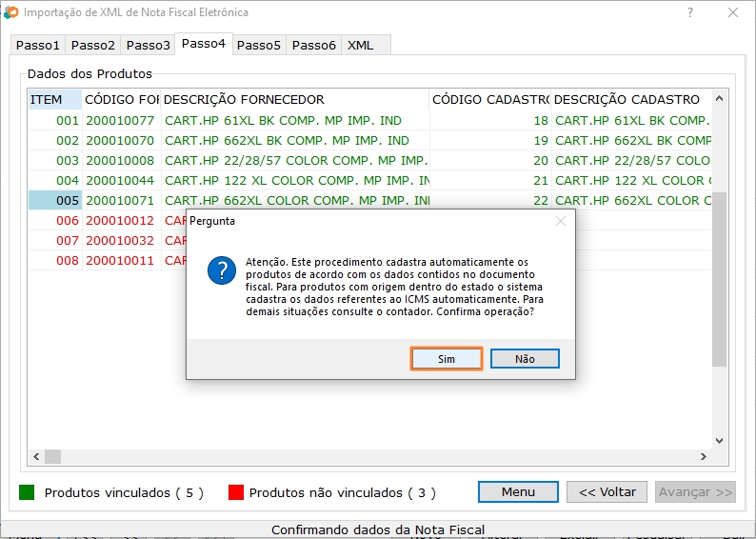Select unlinked item 008 row
756x539 pixels.
click(x=68, y=261)
